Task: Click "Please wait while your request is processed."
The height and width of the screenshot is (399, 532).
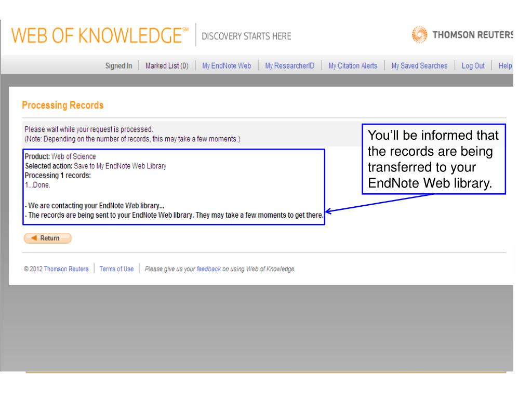Action: (88, 129)
